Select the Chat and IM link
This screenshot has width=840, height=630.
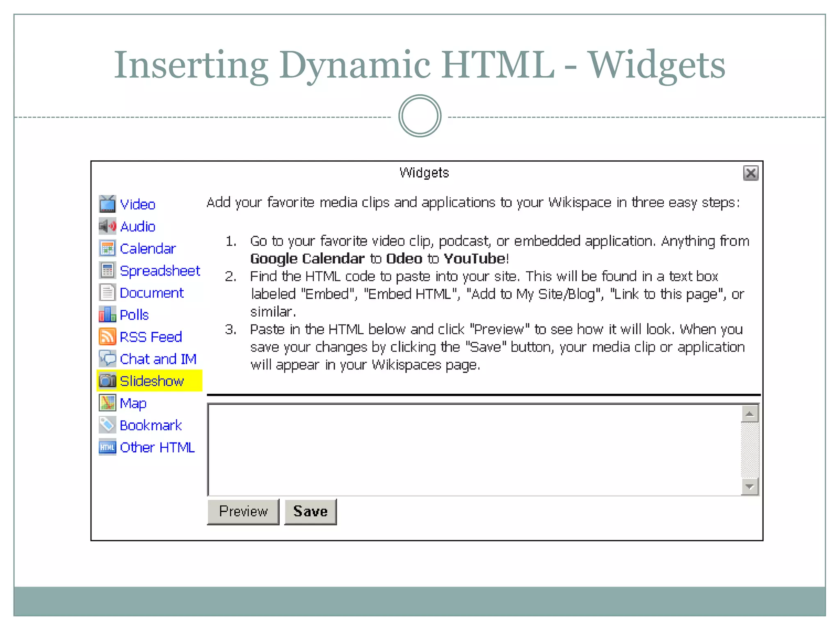(x=158, y=359)
